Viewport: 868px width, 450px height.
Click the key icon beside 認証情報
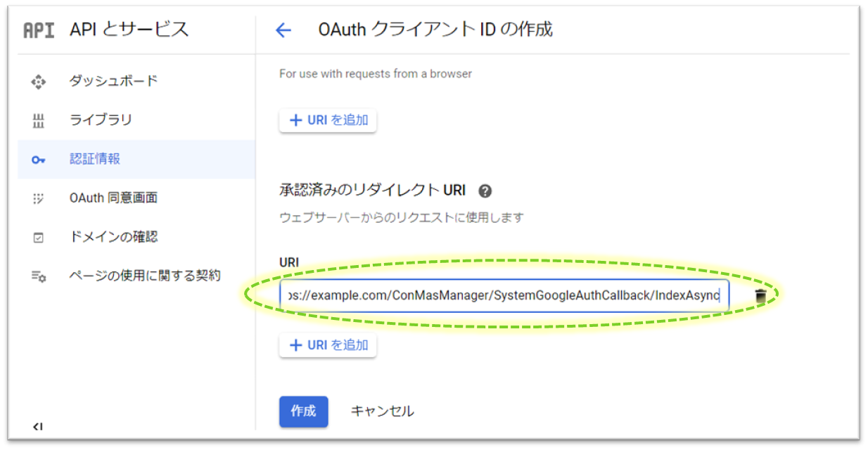39,160
